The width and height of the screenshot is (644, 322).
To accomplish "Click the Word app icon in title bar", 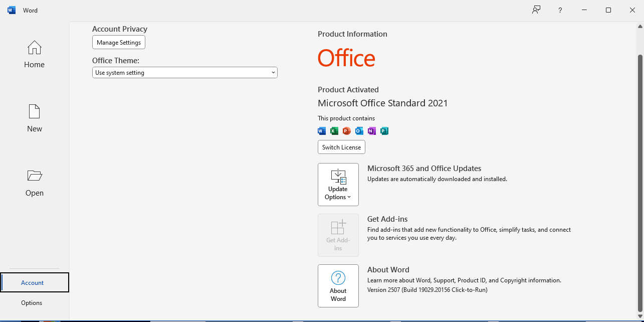I will [12, 10].
